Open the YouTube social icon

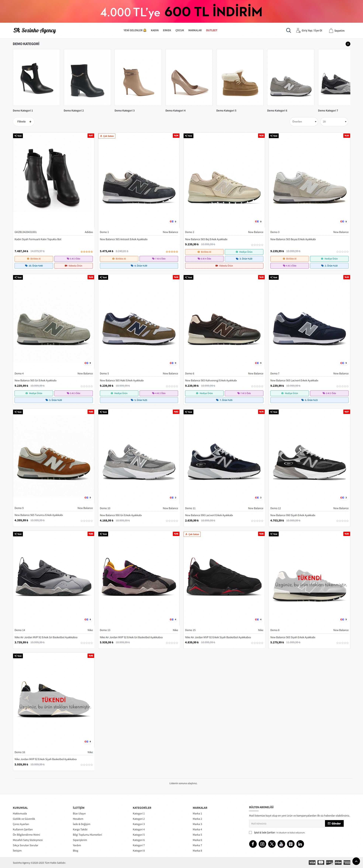point(281,844)
